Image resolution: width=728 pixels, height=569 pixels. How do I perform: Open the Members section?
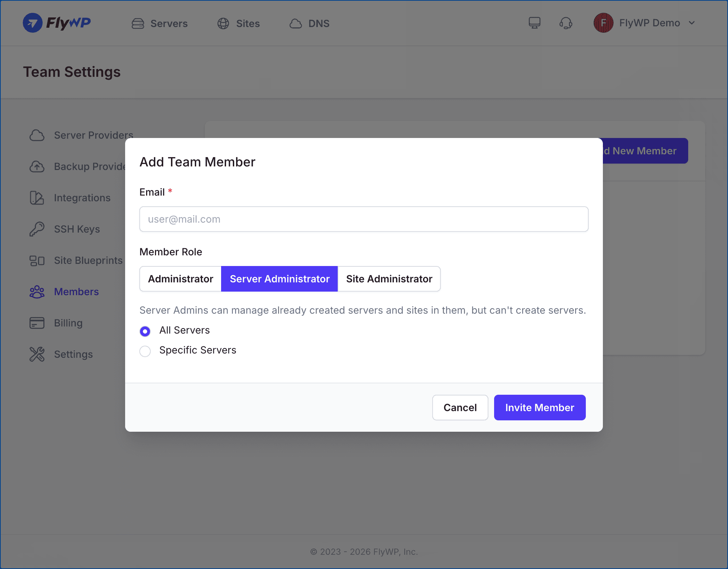pos(64,292)
